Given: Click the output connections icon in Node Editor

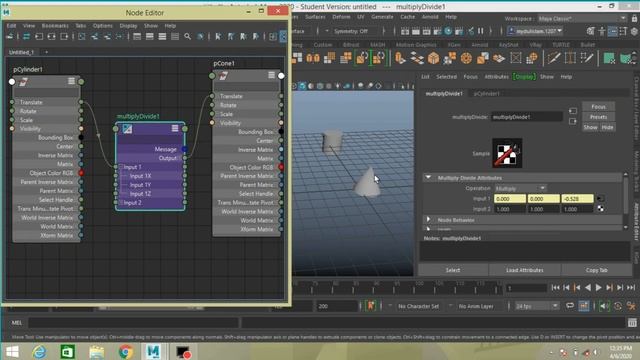Looking at the screenshot, I should point(64,37).
